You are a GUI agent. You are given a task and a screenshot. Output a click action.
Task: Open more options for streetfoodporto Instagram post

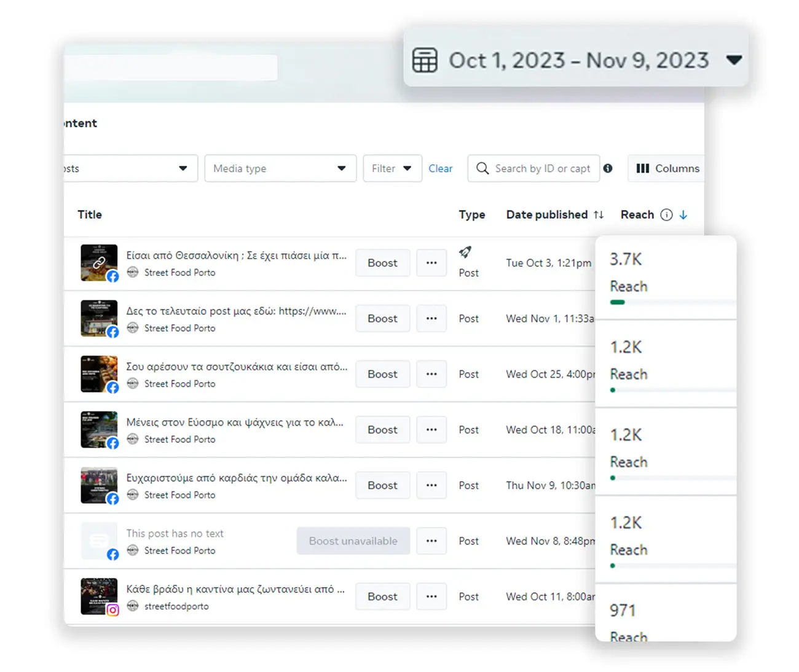point(431,596)
